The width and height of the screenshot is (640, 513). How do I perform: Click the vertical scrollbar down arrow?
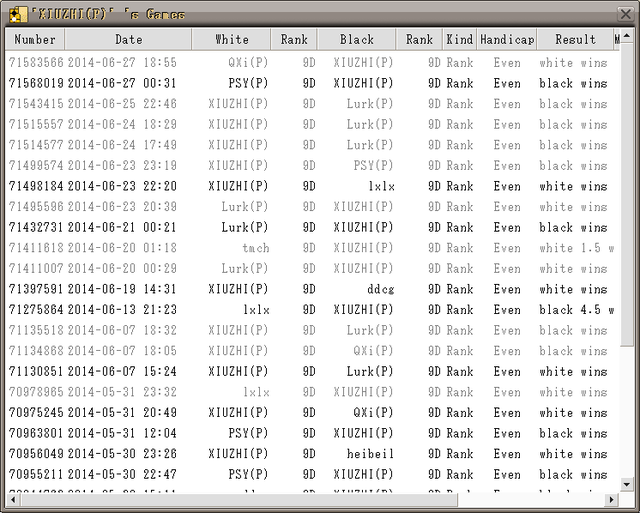(627, 484)
